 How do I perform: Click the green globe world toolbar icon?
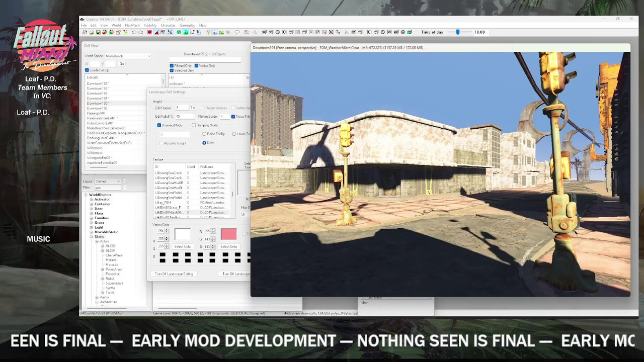pos(179,32)
